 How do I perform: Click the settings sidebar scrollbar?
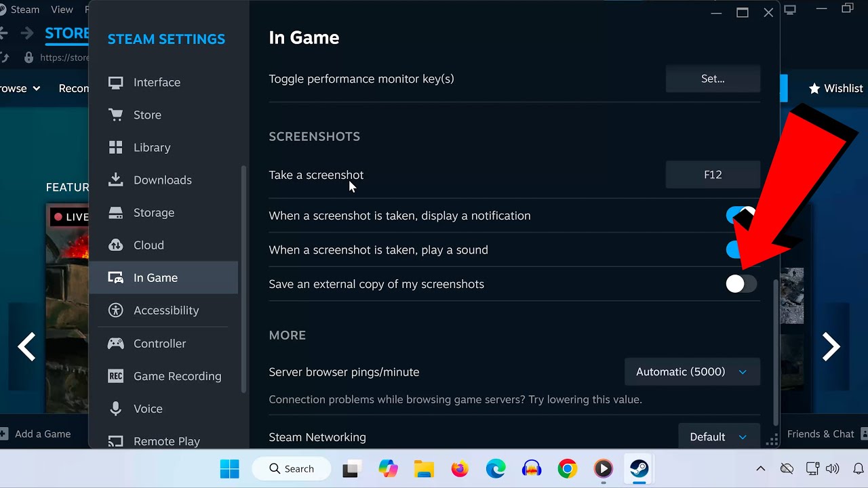click(244, 278)
